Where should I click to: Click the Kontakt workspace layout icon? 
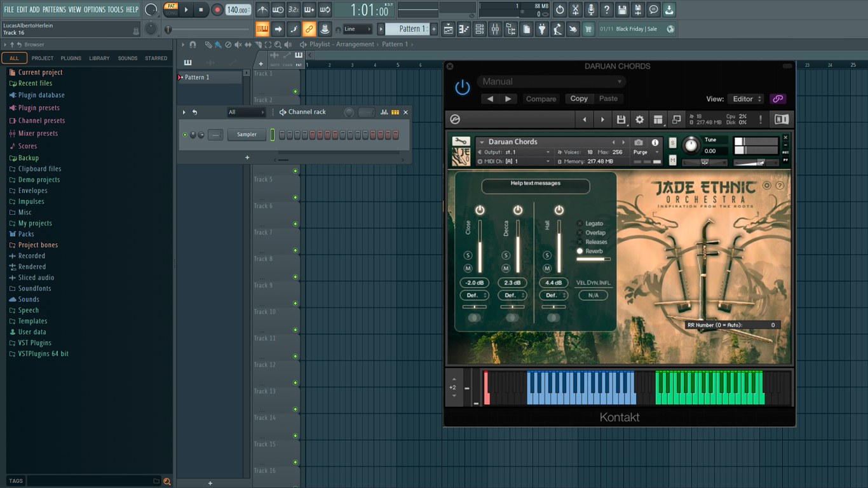[658, 119]
